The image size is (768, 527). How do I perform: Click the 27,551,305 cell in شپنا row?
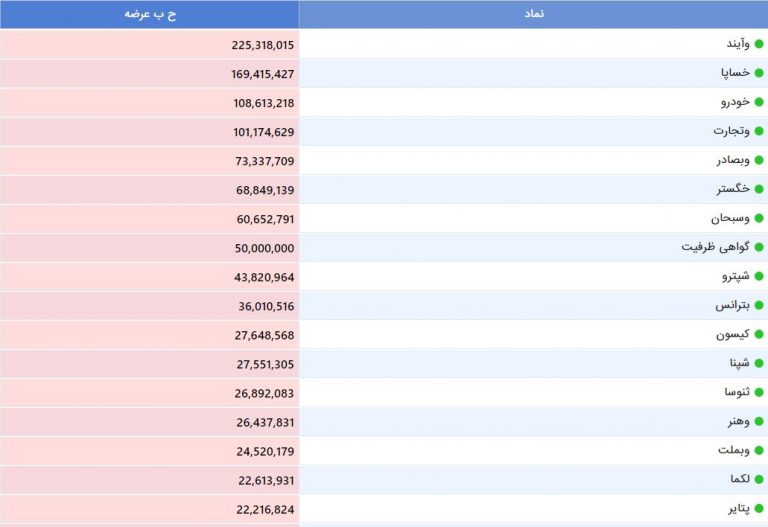(x=265, y=364)
